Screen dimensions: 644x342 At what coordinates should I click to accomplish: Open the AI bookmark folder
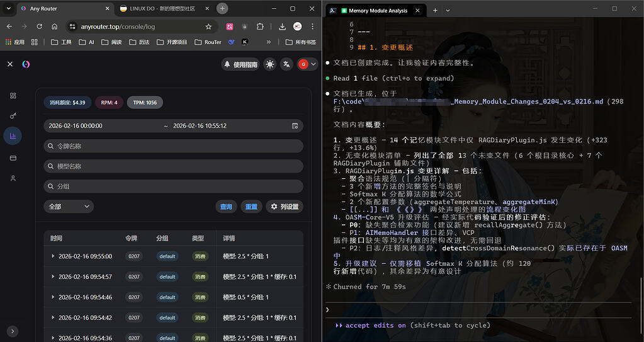[87, 42]
